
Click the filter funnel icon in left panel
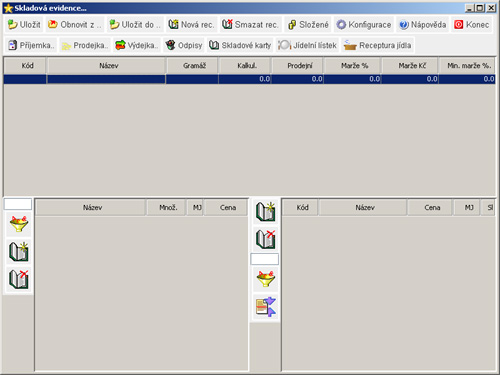pyautogui.click(x=19, y=224)
